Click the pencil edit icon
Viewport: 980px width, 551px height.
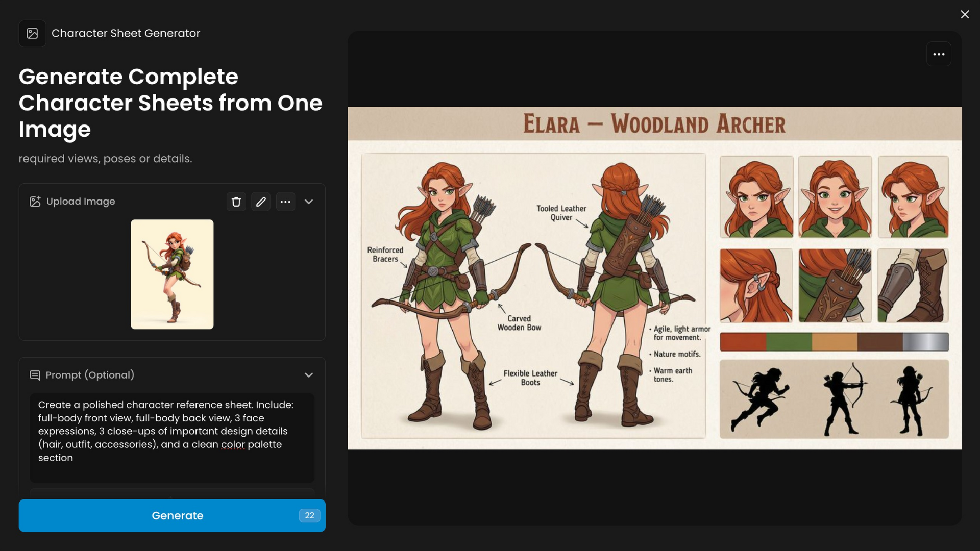coord(261,202)
